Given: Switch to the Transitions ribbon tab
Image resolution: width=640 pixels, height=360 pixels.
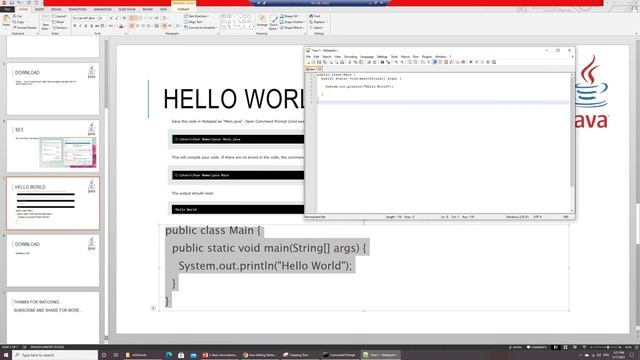Looking at the screenshot, I should click(78, 9).
